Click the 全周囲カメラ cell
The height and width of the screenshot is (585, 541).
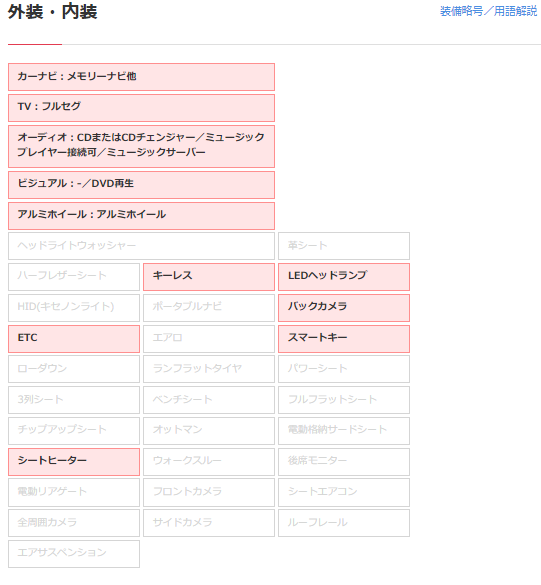coord(74,523)
